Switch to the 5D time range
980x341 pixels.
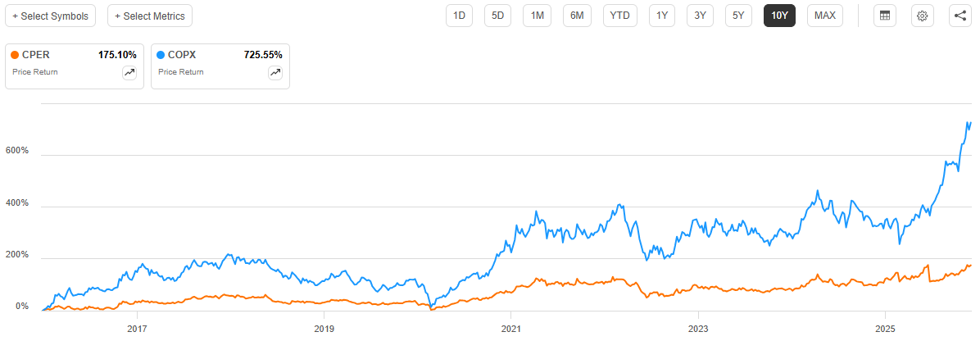point(497,16)
